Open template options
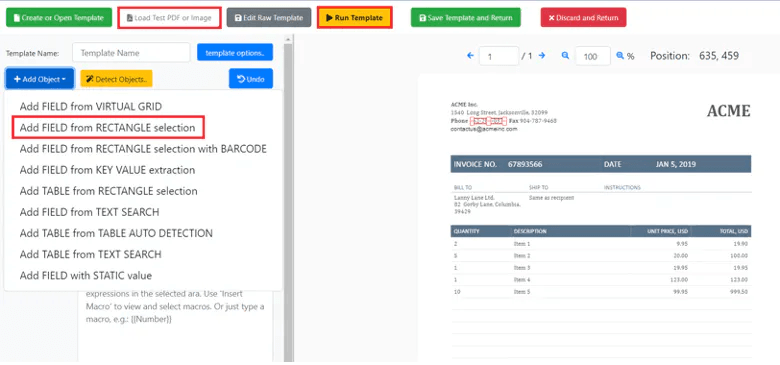This screenshot has width=780, height=365. (235, 52)
